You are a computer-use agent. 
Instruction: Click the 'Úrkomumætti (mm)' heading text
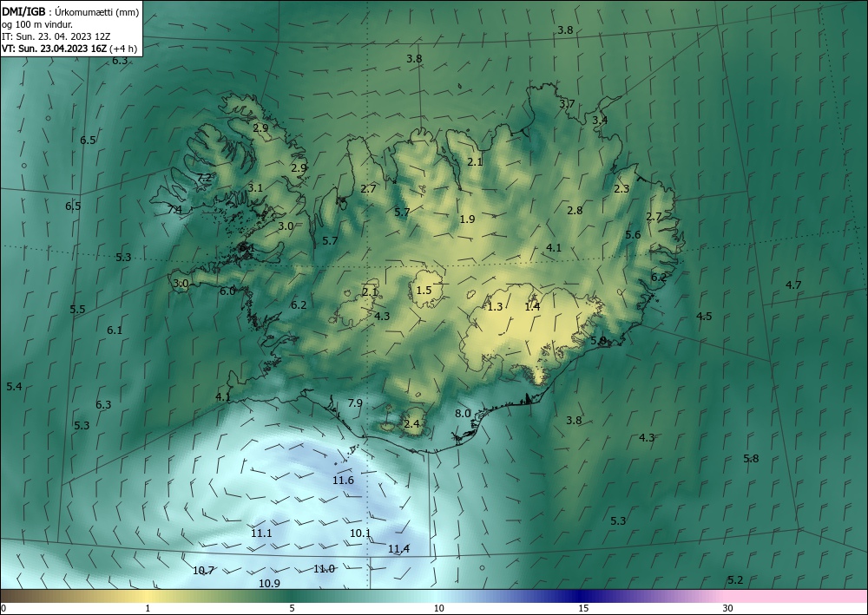(97, 12)
